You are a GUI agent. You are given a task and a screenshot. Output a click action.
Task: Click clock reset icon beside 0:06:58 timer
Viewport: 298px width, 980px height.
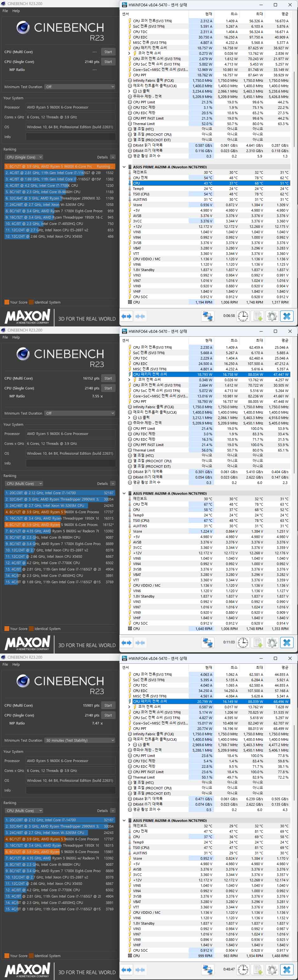tap(243, 316)
